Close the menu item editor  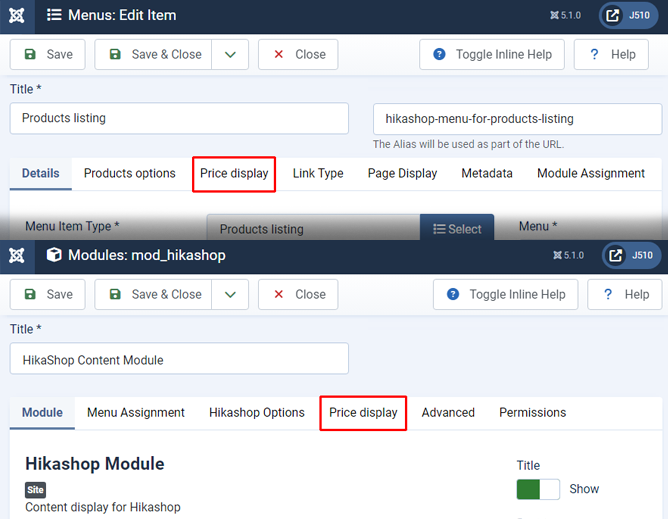[298, 55]
